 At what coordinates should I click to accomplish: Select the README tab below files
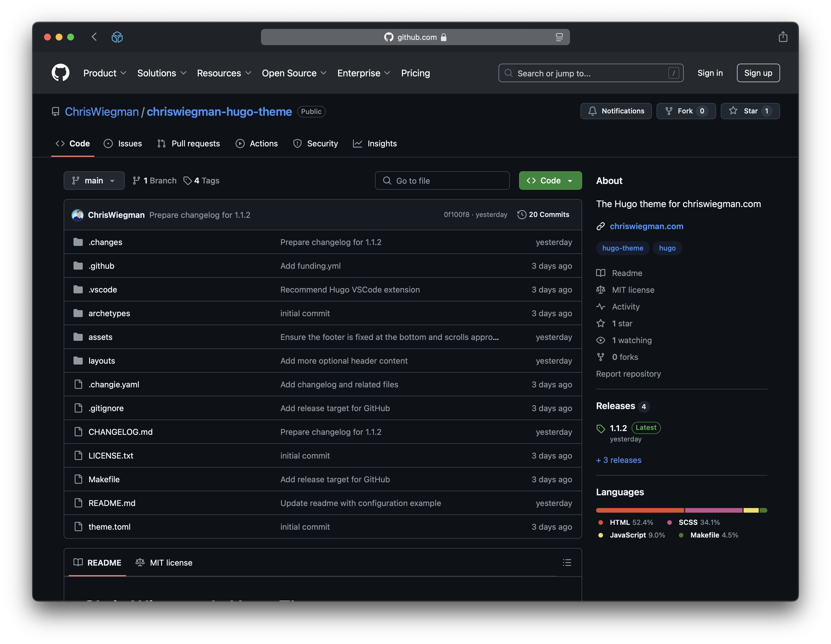[98, 563]
